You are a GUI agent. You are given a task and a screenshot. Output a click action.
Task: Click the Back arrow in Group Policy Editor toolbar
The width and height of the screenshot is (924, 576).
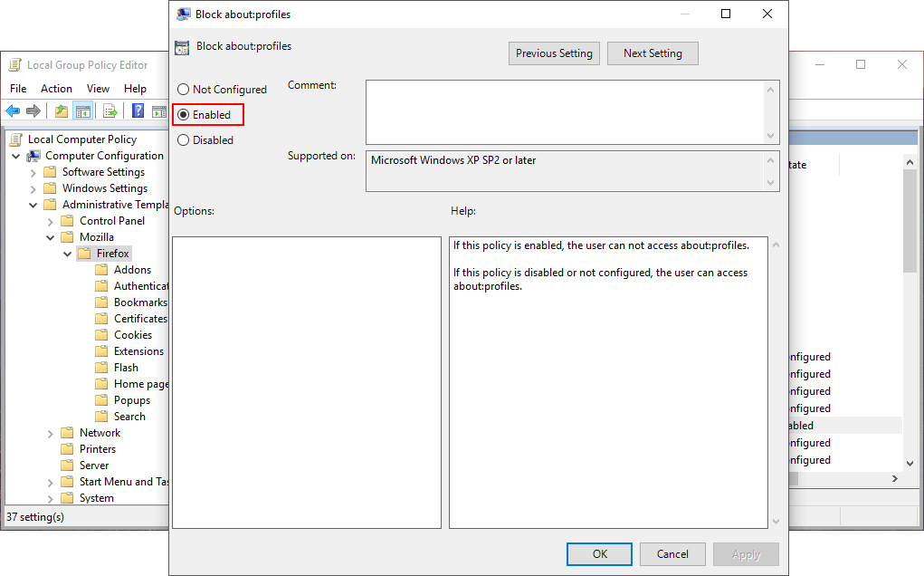click(x=13, y=110)
